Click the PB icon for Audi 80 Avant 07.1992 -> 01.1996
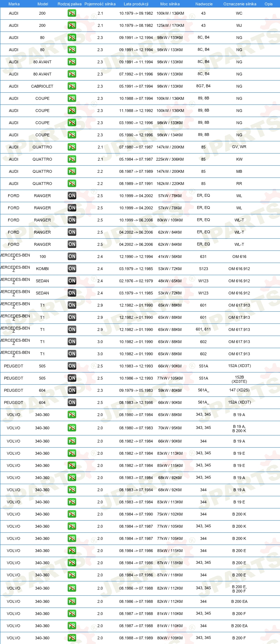Image resolution: width=280 pixels, height=644 pixels. click(72, 74)
